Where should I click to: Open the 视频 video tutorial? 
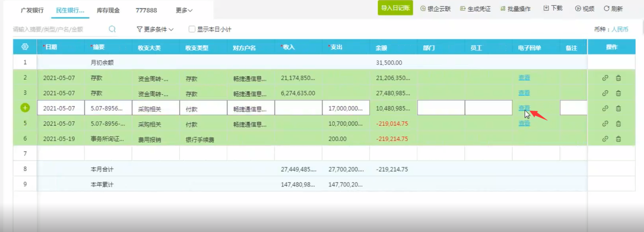pyautogui.click(x=584, y=8)
